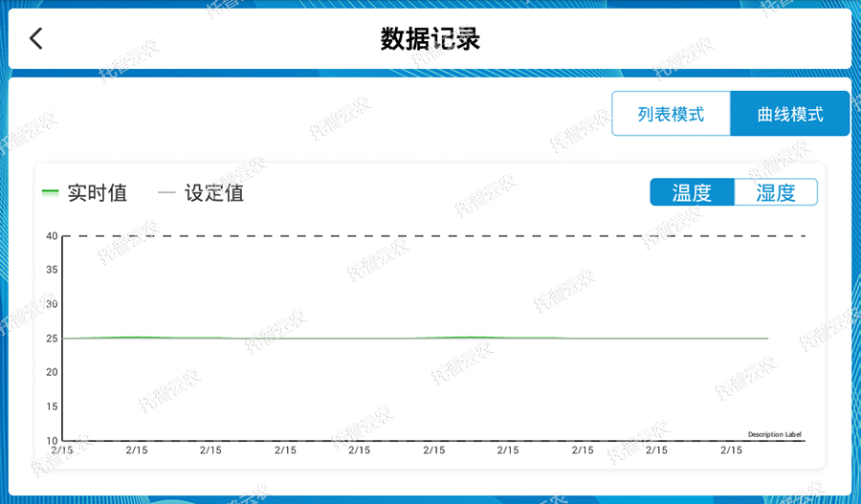Select the 曲线模式 curve view tab
This screenshot has height=504, width=861.
(x=789, y=114)
